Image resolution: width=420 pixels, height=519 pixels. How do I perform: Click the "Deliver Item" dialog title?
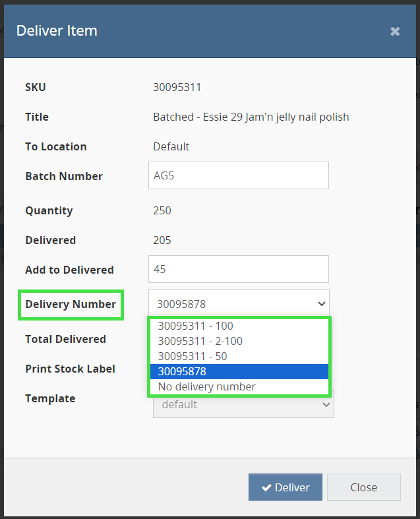(57, 30)
